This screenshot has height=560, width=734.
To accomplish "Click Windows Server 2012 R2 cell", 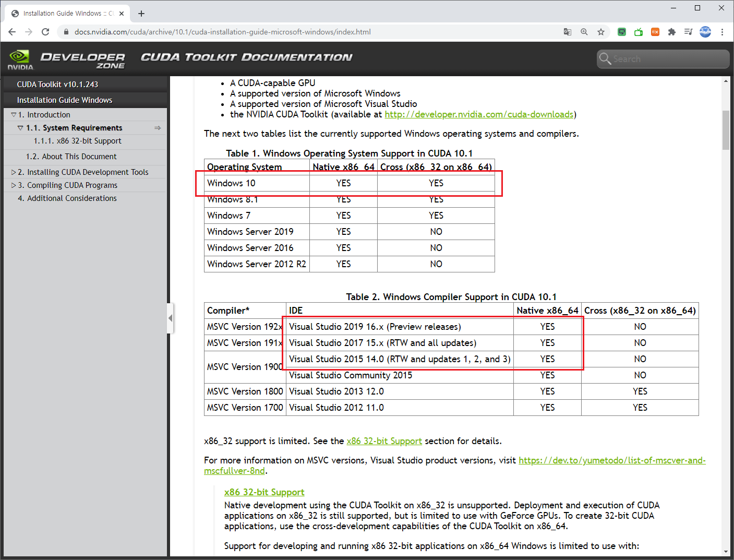I will (257, 264).
